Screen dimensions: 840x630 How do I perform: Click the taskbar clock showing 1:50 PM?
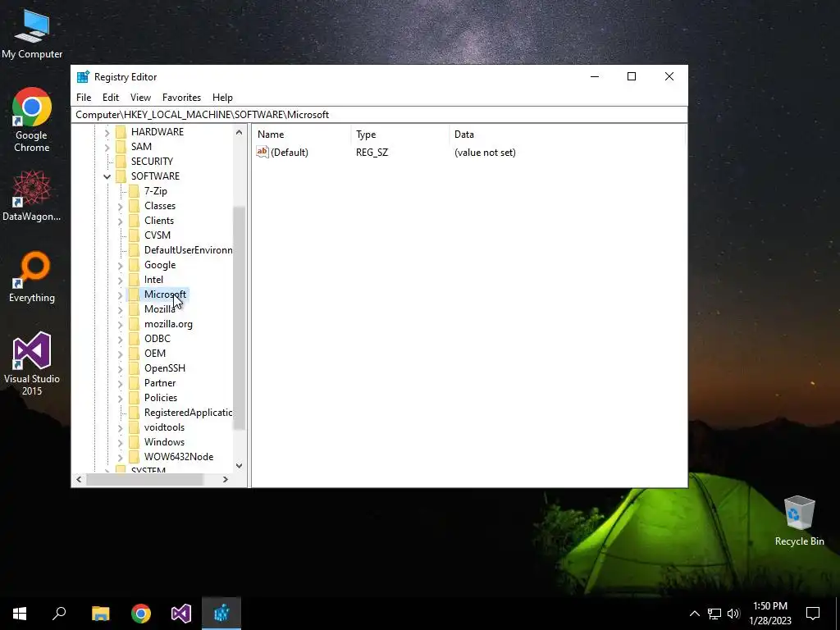pos(769,614)
